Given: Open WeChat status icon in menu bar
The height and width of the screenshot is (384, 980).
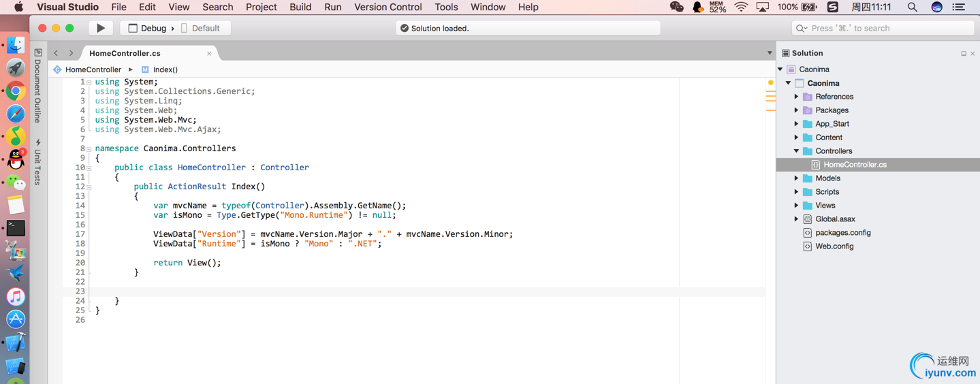Looking at the screenshot, I should tap(676, 7).
